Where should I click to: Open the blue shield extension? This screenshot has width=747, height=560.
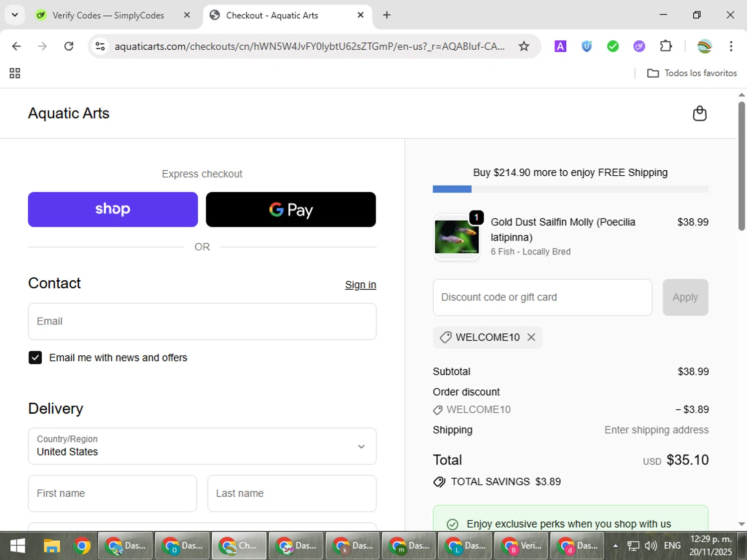tap(587, 46)
